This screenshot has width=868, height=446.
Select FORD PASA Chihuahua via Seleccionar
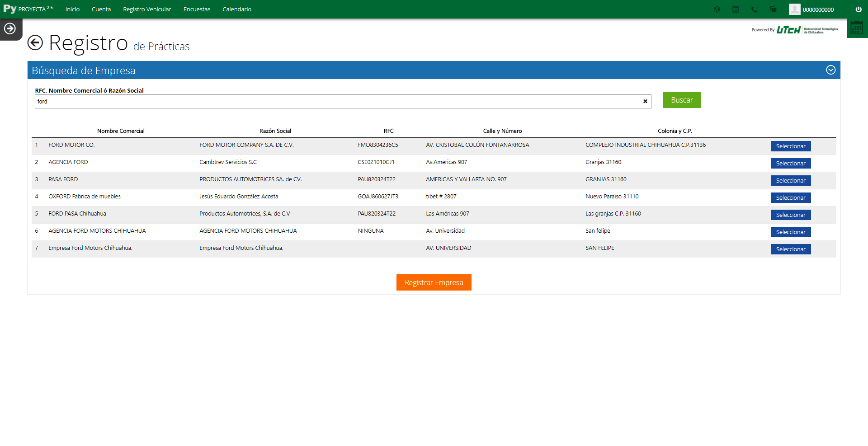791,215
